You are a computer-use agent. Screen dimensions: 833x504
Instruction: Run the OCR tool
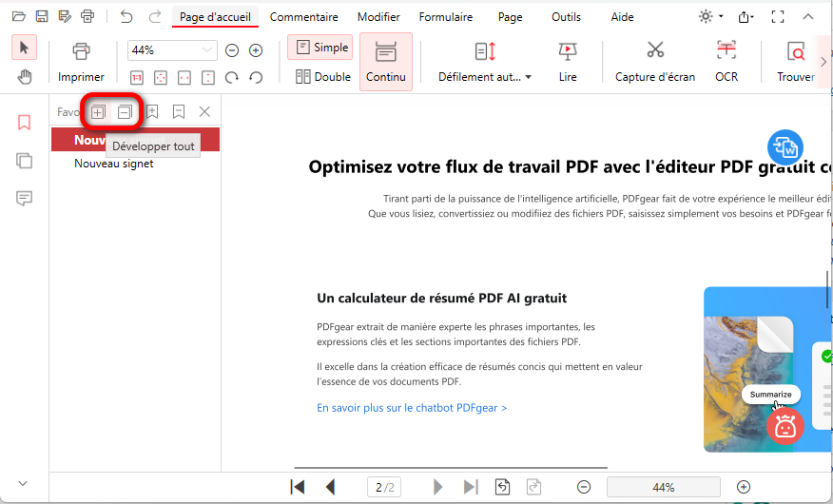click(726, 62)
